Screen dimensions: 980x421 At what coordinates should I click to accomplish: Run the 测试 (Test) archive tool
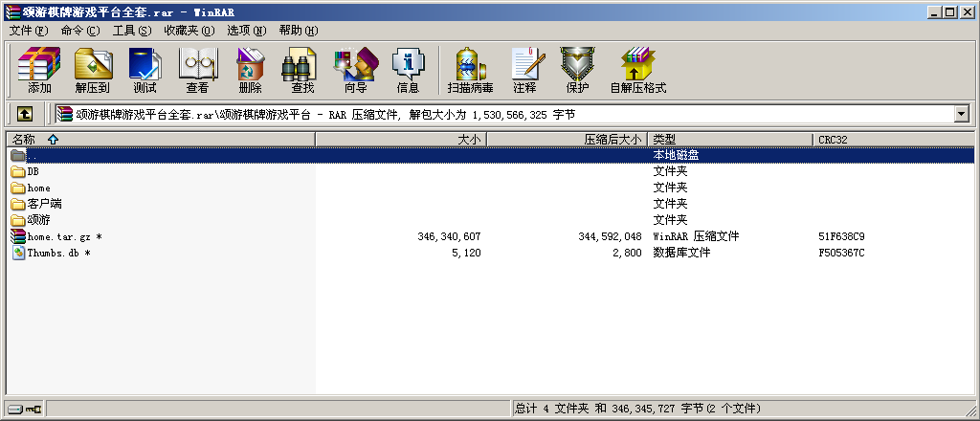tap(145, 71)
